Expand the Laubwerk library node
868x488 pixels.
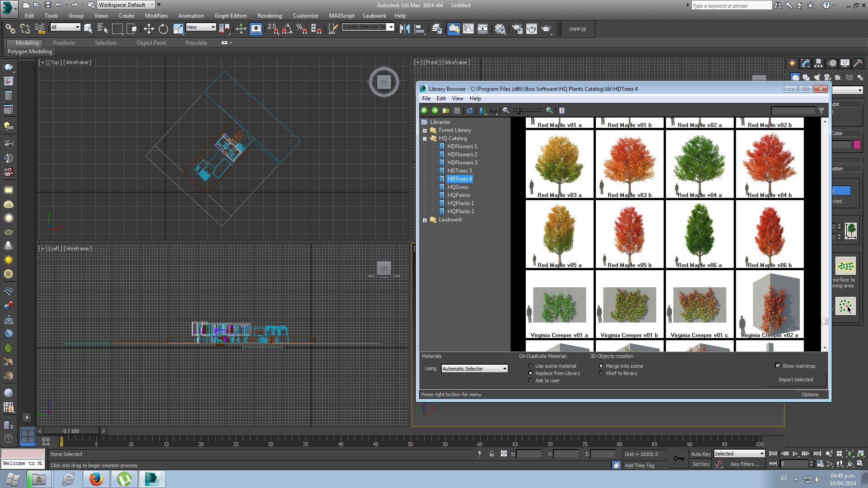(x=425, y=220)
